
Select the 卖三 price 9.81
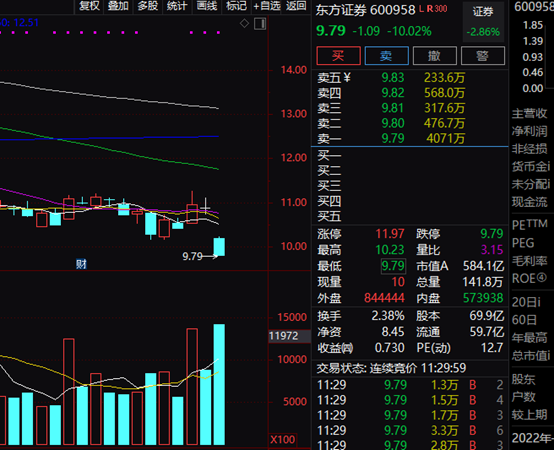click(393, 108)
